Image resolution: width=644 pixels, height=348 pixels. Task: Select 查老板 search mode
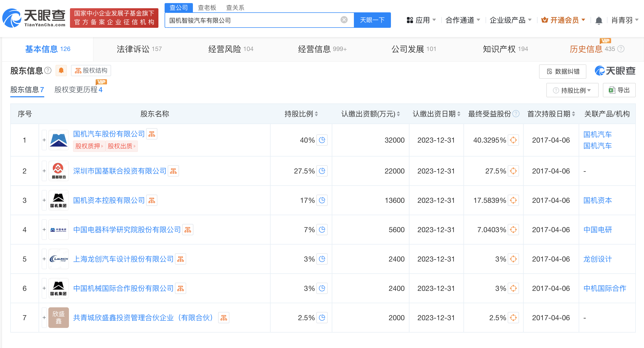pos(207,8)
